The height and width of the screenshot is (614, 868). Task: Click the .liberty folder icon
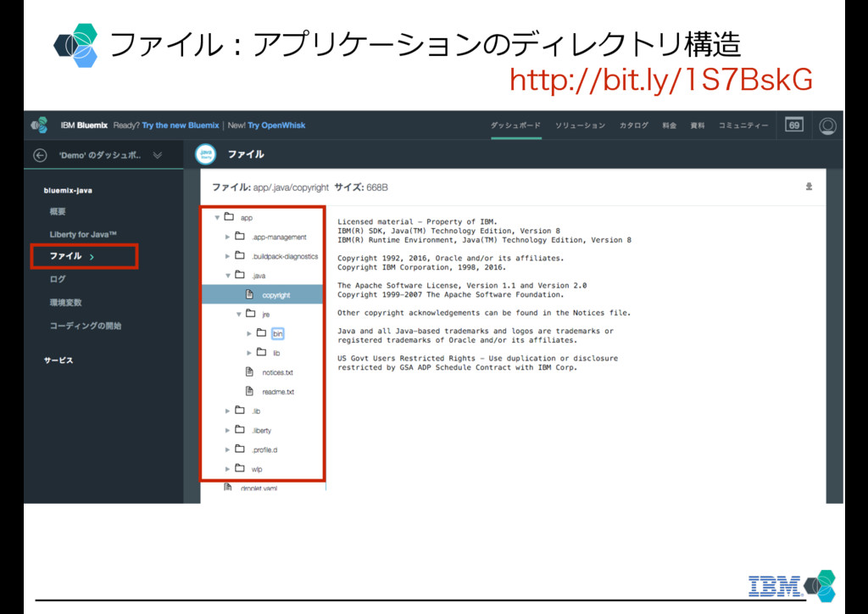coord(240,430)
